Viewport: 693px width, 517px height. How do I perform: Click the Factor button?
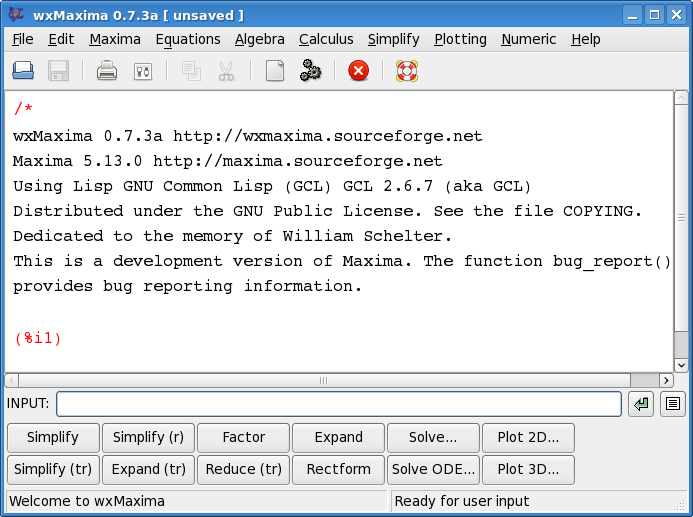coord(244,437)
